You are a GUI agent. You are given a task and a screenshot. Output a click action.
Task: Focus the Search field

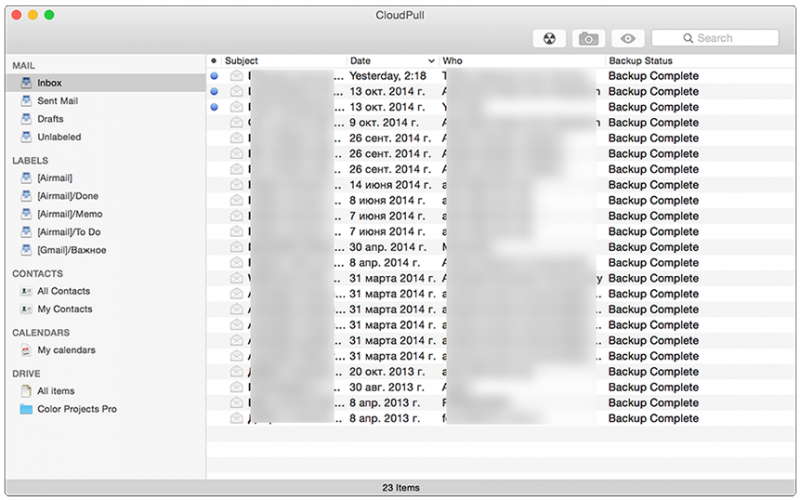[x=715, y=38]
